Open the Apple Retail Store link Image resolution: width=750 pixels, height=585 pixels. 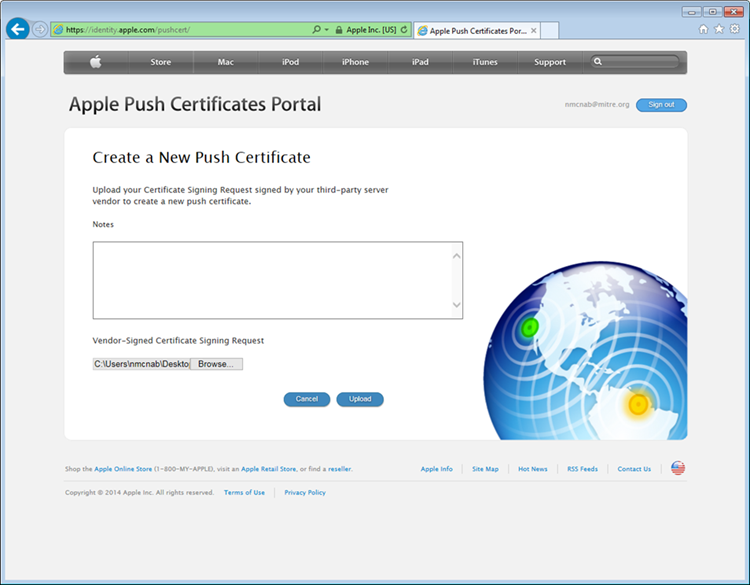click(x=268, y=469)
